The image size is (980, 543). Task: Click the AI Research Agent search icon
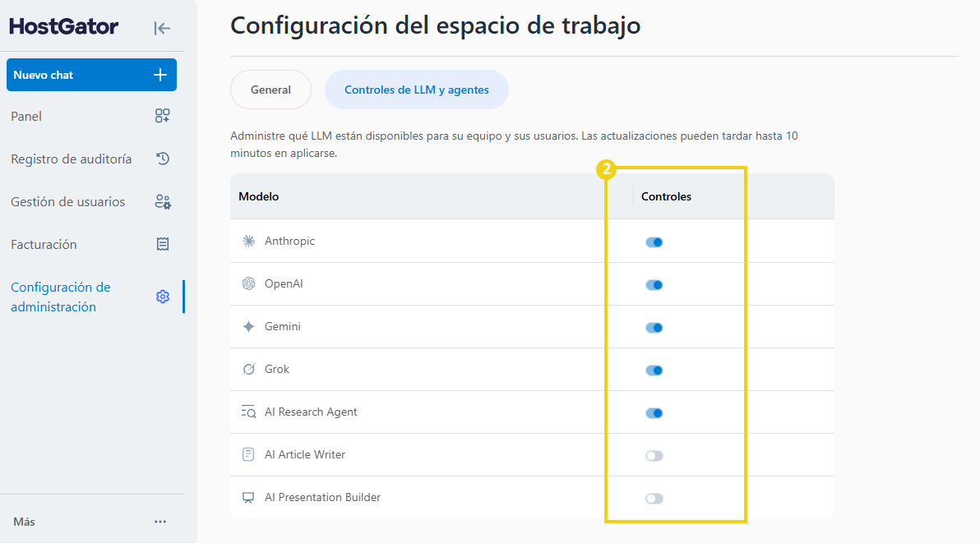tap(249, 412)
